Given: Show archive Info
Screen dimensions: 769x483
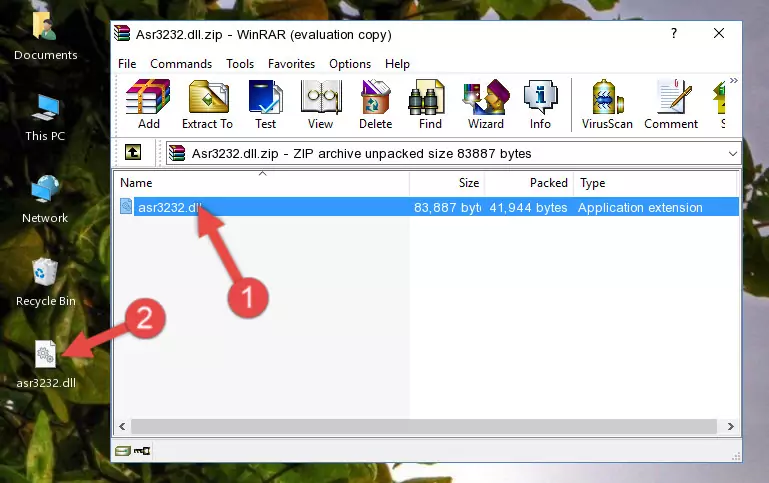Looking at the screenshot, I should tap(540, 104).
